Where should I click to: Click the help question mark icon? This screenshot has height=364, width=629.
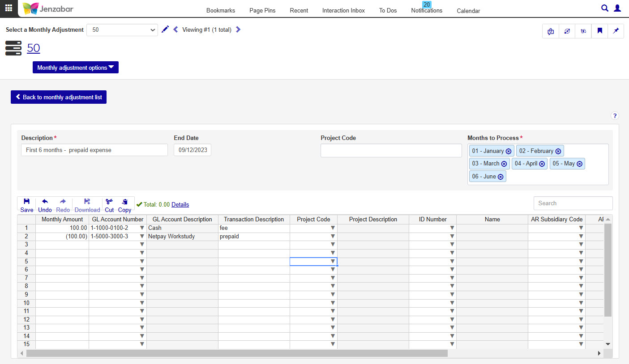point(615,116)
